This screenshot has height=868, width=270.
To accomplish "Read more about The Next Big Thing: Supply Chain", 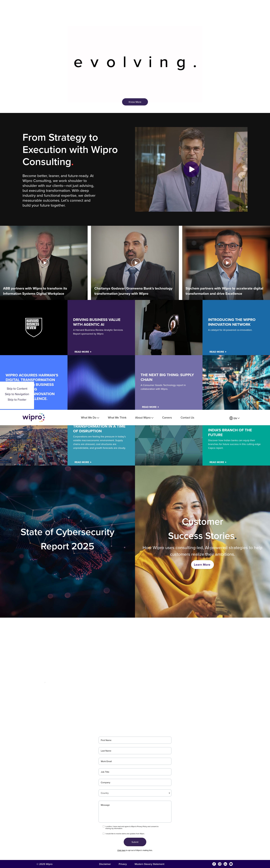I will (150, 407).
